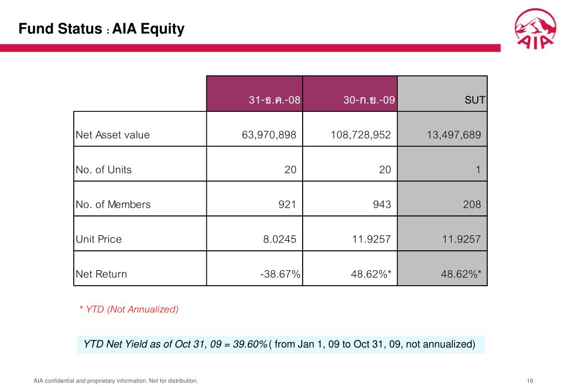Click the 943 members cell
The width and height of the screenshot is (567, 392).
point(381,205)
